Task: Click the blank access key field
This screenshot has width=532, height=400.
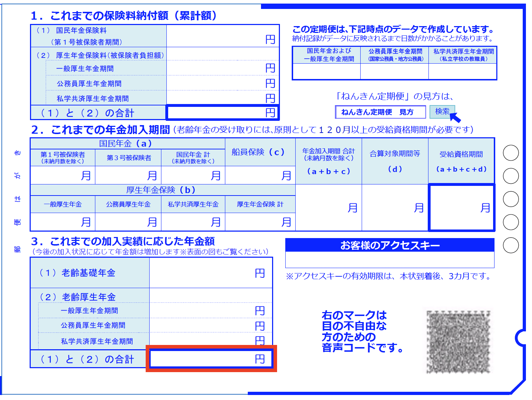Action: [x=390, y=260]
